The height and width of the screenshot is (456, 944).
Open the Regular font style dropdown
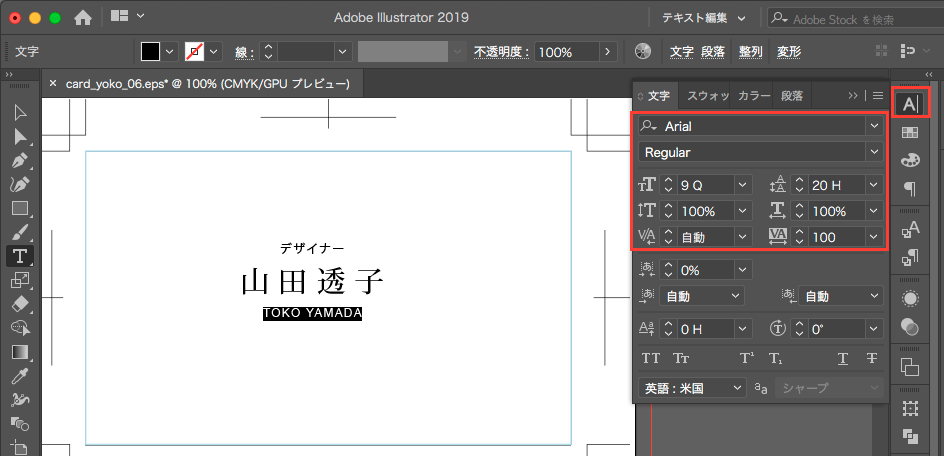point(875,152)
